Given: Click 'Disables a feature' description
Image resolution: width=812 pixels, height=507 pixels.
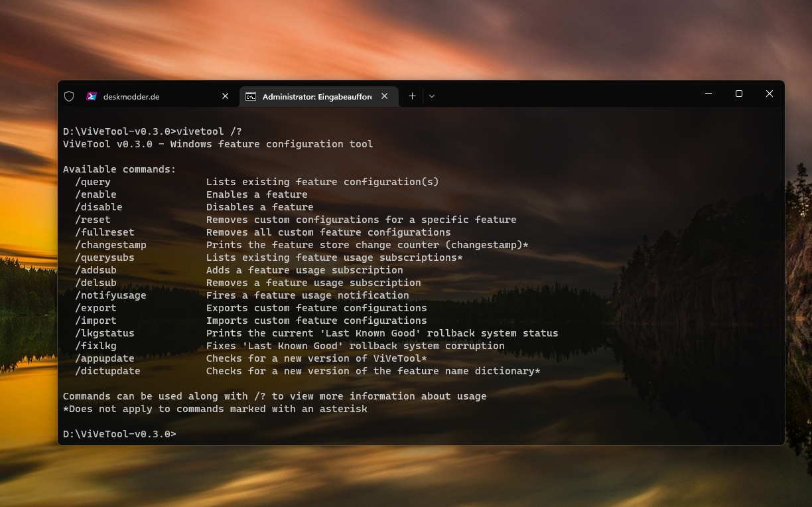Looking at the screenshot, I should [x=260, y=207].
